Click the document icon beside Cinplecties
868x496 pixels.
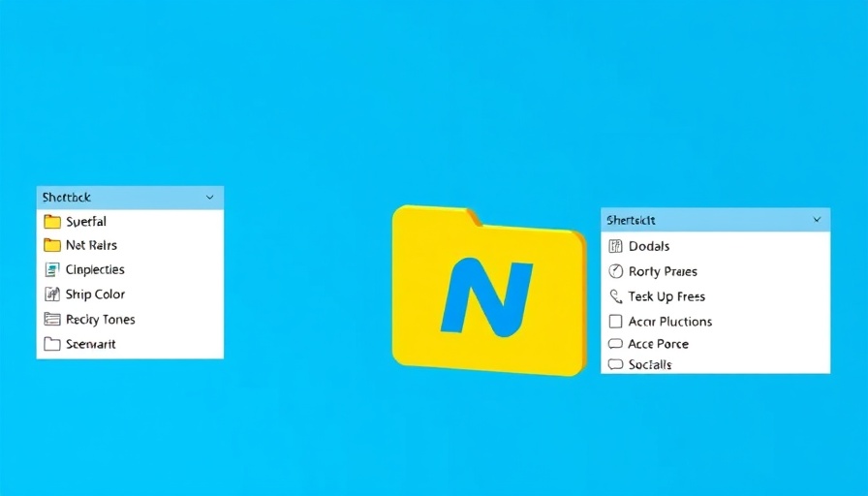point(51,269)
